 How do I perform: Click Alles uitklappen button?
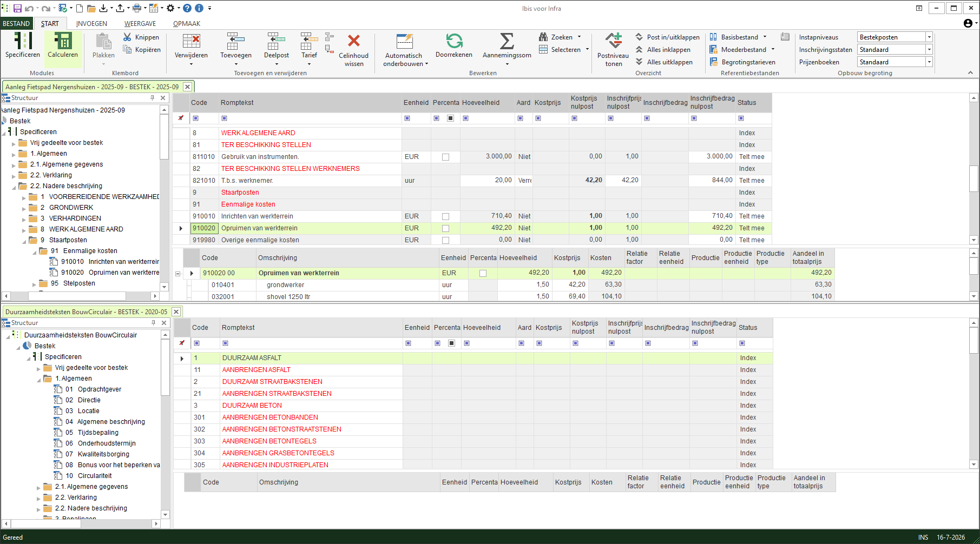[x=664, y=62]
